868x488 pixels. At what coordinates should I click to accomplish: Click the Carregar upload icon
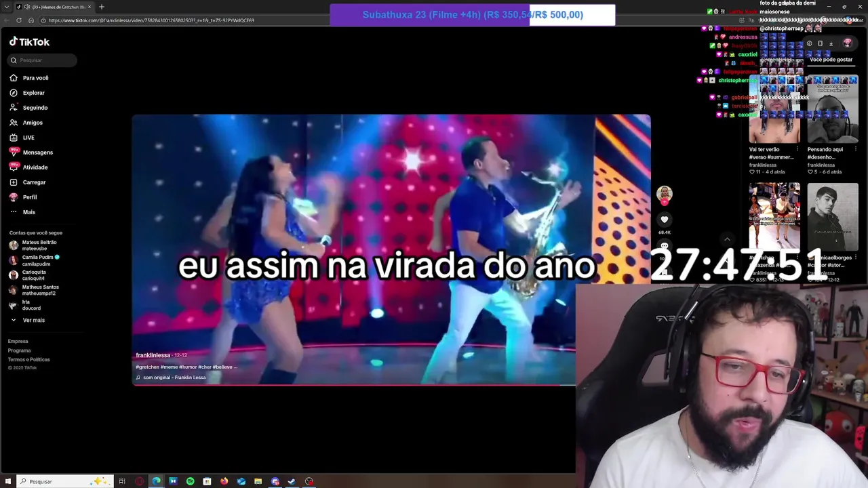(14, 182)
